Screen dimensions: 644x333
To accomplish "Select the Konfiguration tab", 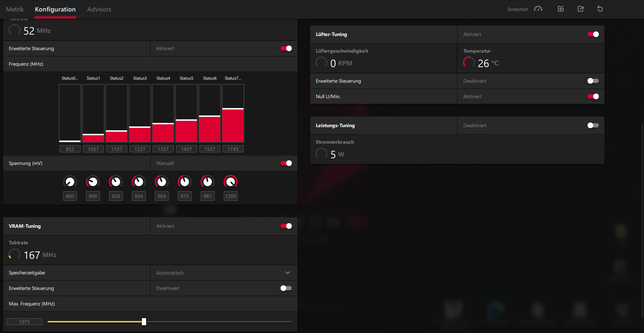I will point(55,9).
